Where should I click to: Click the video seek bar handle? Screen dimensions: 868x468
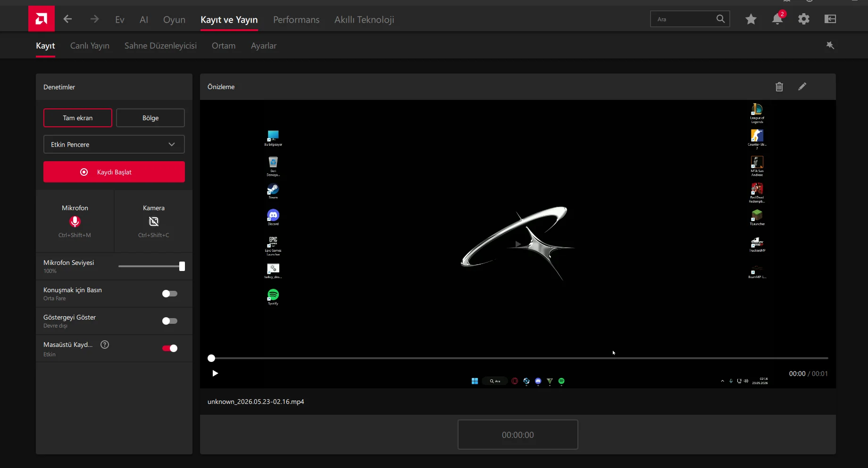[211, 358]
